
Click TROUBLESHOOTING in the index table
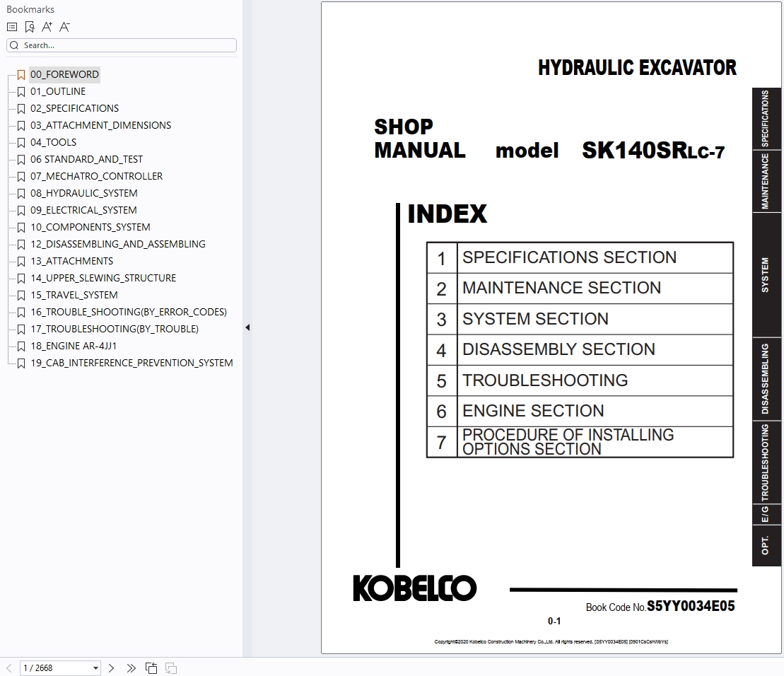(x=545, y=380)
